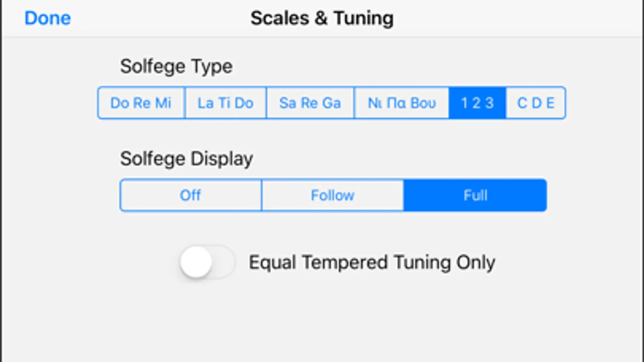Switch to Indian sargam syllables
This screenshot has height=362, width=644.
point(310,103)
